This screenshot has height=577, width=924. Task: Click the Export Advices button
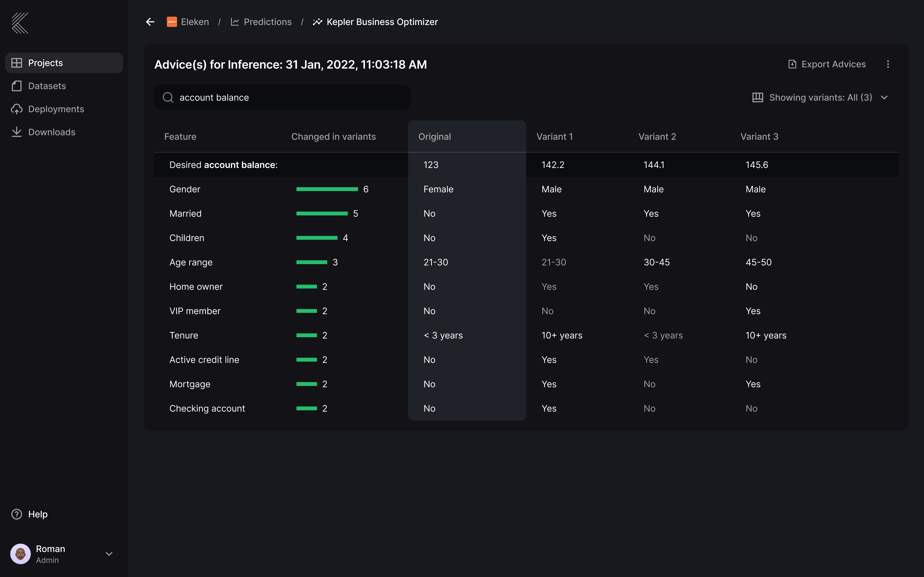point(834,64)
